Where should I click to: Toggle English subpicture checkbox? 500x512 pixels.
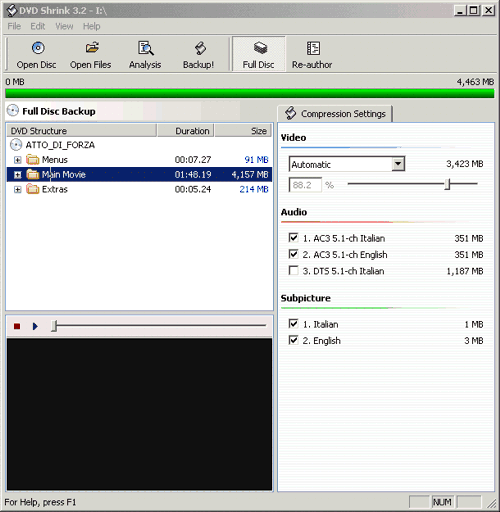293,340
